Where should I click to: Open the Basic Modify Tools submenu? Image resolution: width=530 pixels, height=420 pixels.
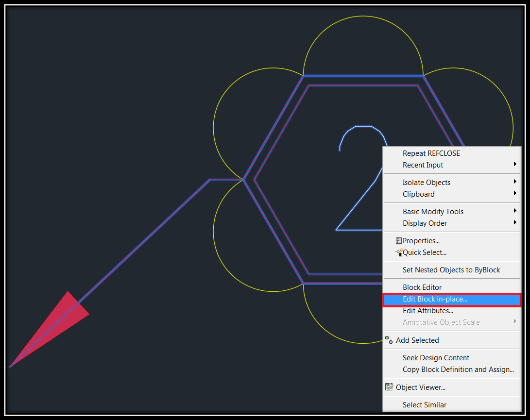(x=452, y=212)
